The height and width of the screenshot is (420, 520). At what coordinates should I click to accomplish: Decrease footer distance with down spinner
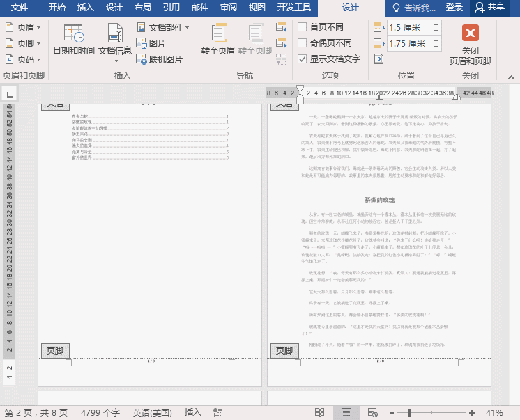[436, 47]
